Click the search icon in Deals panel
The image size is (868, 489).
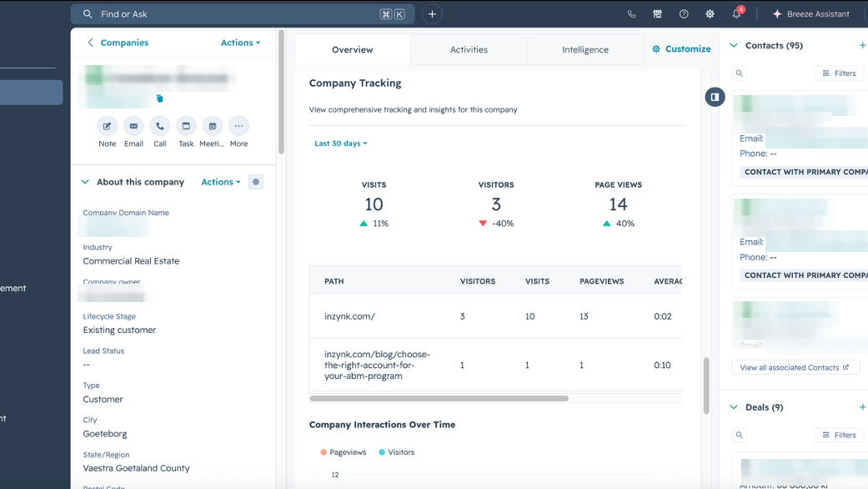coord(739,435)
